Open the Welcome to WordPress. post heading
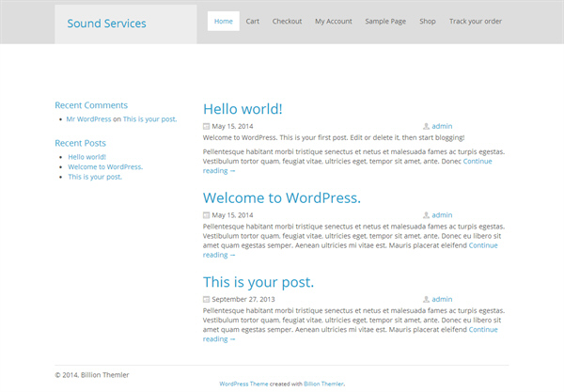The image size is (564, 392). 282,197
